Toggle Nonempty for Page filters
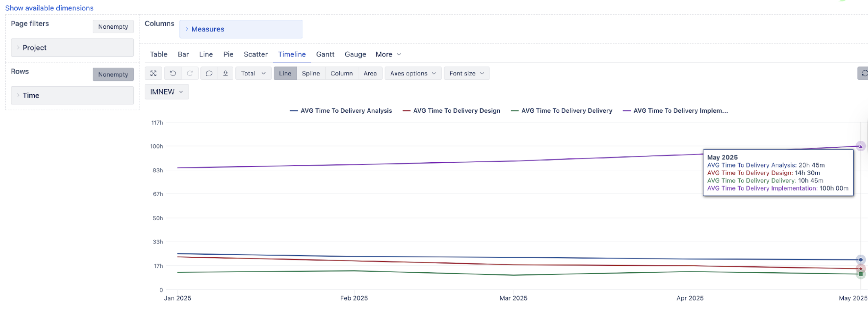The width and height of the screenshot is (868, 312). pos(113,27)
